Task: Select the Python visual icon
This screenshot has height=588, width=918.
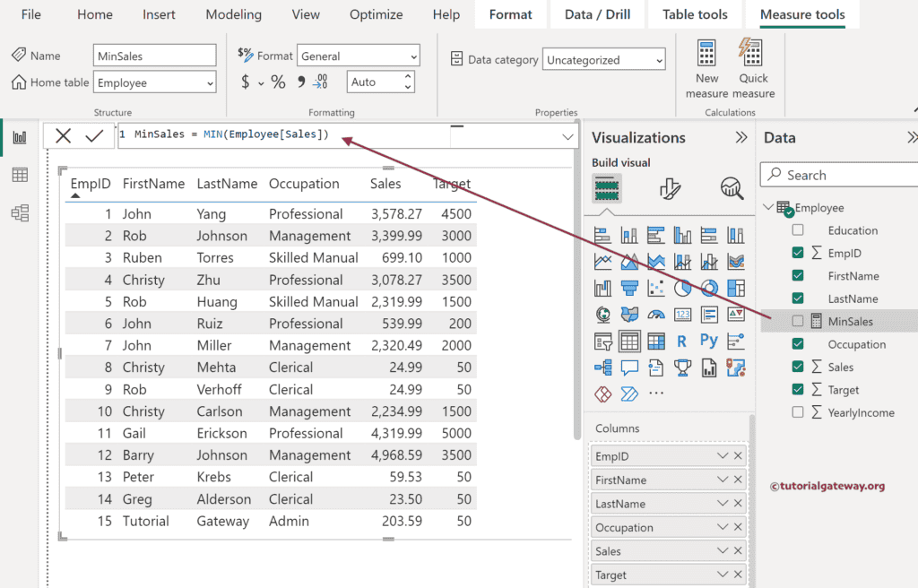Action: 708,341
